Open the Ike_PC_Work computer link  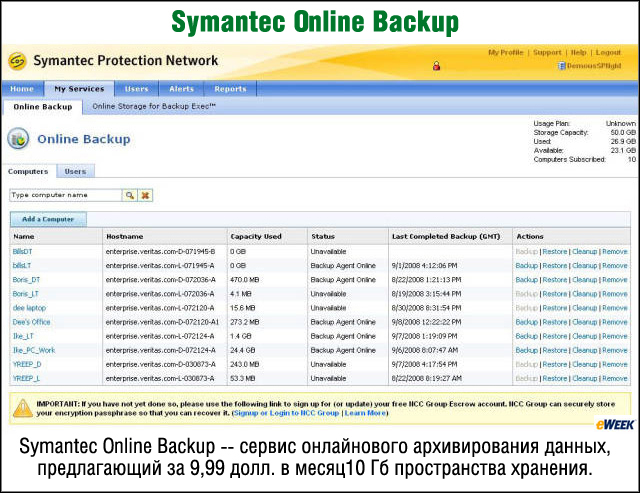tap(34, 350)
